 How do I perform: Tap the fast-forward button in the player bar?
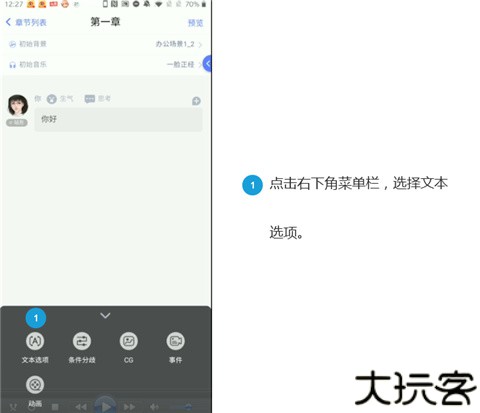tap(129, 407)
